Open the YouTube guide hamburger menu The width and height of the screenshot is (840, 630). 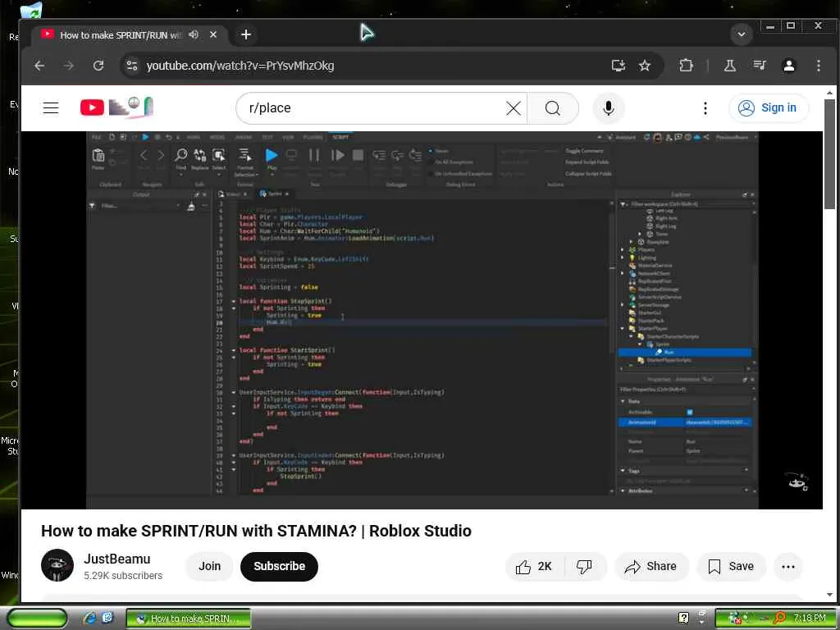[51, 107]
